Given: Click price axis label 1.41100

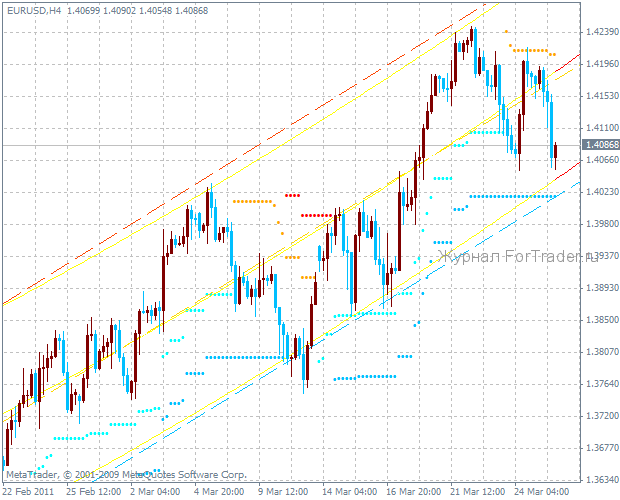Looking at the screenshot, I should pos(602,128).
